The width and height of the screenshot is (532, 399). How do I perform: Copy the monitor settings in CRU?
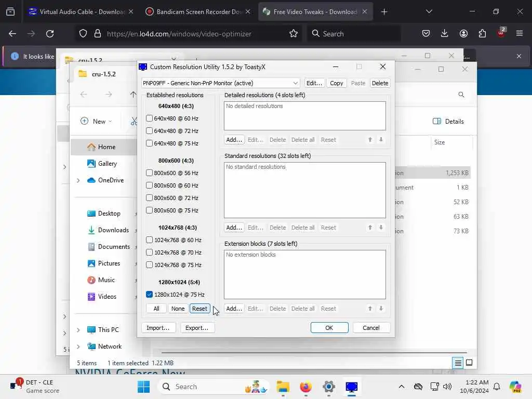pyautogui.click(x=336, y=83)
